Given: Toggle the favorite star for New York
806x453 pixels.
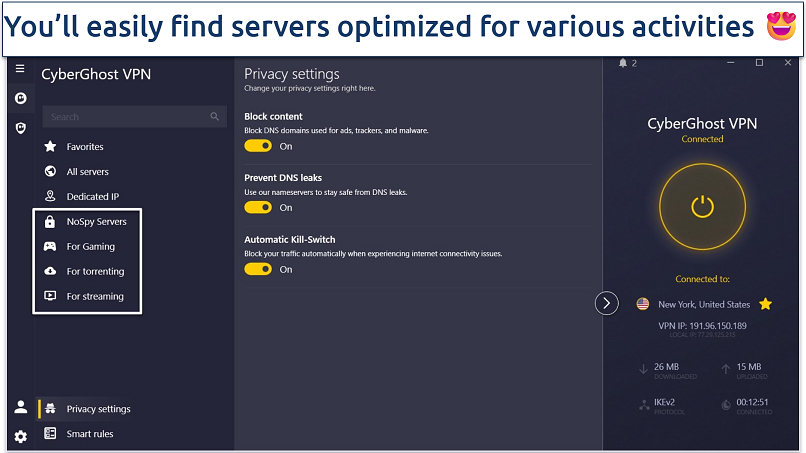Looking at the screenshot, I should click(765, 304).
